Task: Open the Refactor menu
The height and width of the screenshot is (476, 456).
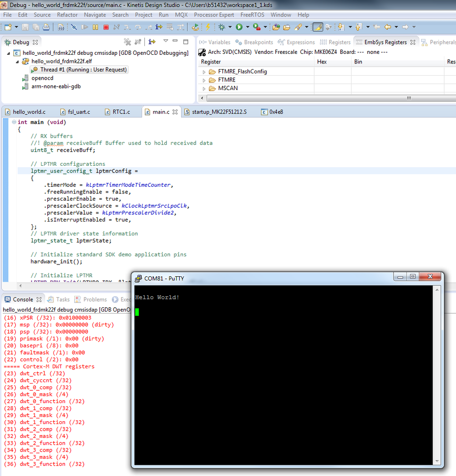Action: [x=67, y=15]
